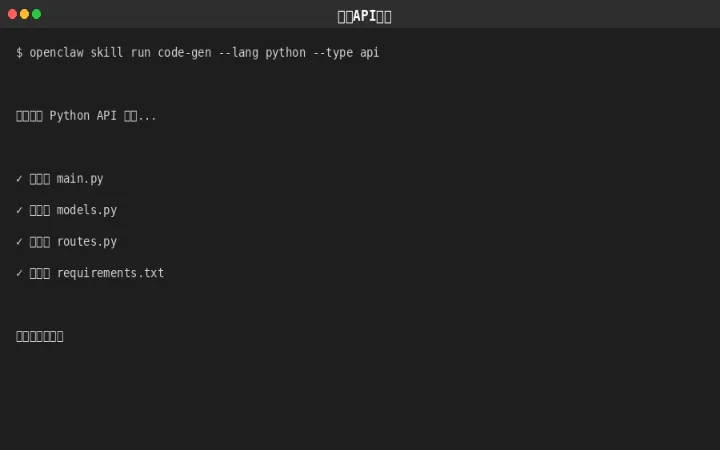
Task: Click the checkmark beside requirements.txt
Action: coord(19,273)
